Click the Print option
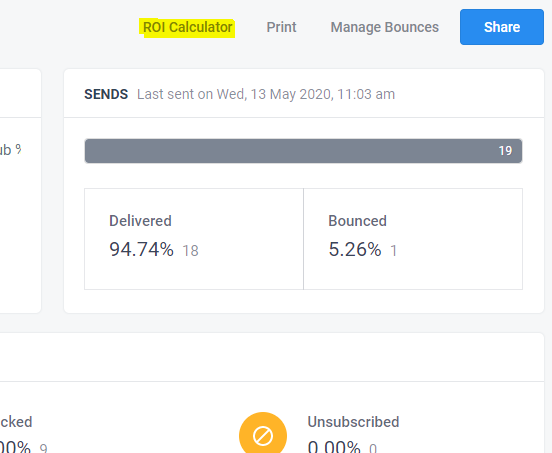Viewport: 552px width, 453px height. point(281,27)
